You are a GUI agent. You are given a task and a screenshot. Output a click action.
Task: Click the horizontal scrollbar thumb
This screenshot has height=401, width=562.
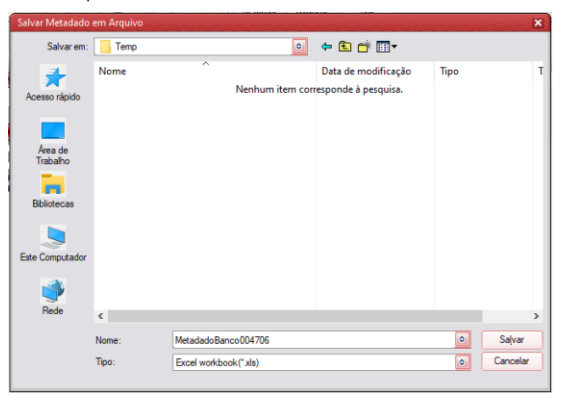[295, 316]
